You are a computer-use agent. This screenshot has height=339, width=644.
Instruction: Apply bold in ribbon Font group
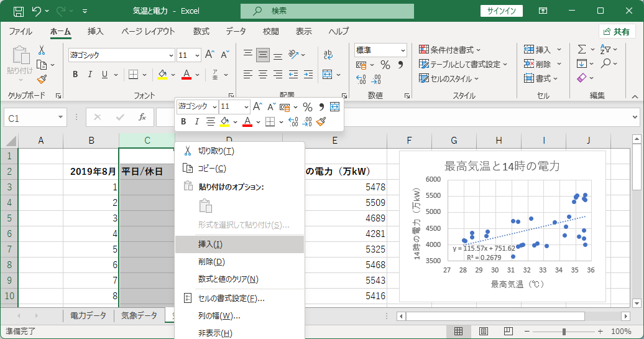click(75, 75)
